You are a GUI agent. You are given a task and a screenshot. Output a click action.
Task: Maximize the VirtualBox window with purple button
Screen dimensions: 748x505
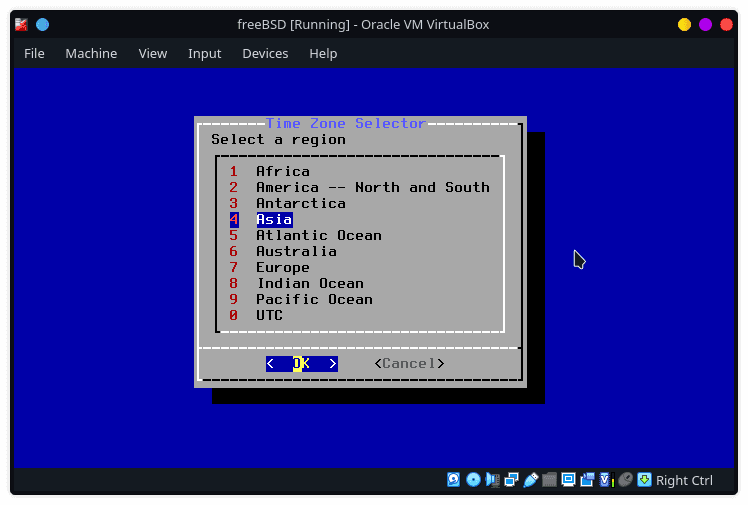[x=706, y=24]
